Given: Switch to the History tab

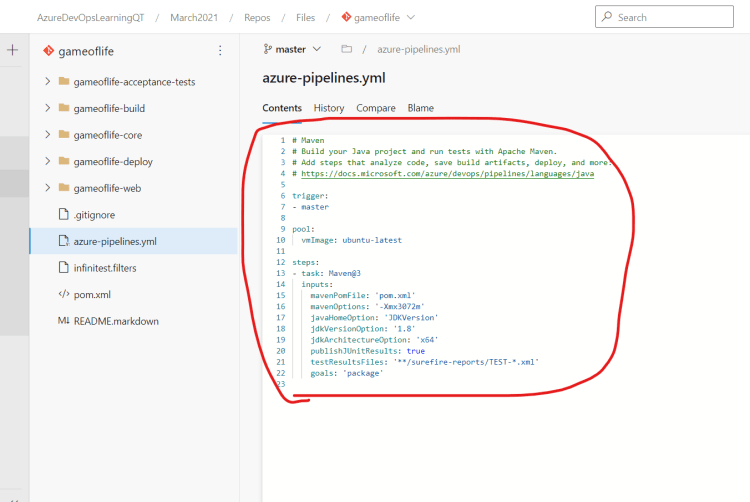Looking at the screenshot, I should [329, 108].
